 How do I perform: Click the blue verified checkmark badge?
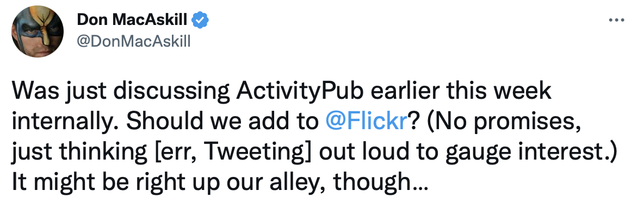[x=201, y=20]
